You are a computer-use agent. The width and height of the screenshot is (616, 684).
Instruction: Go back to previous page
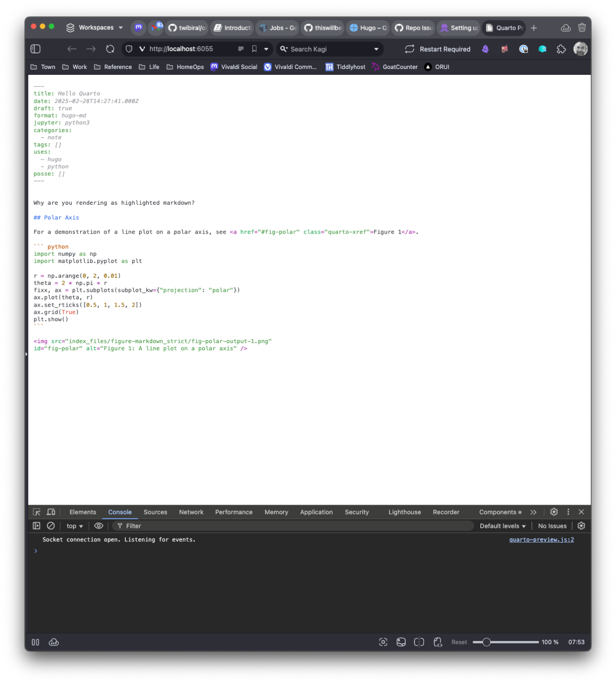tap(72, 49)
